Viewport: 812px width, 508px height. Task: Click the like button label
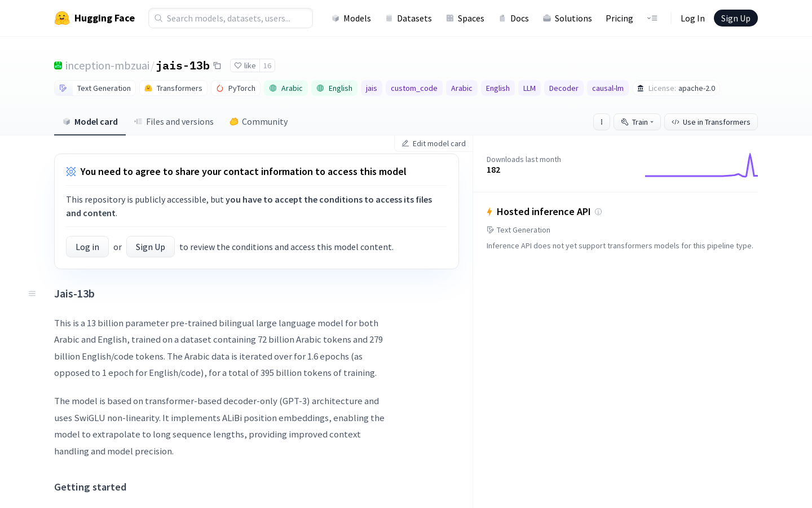pyautogui.click(x=250, y=65)
